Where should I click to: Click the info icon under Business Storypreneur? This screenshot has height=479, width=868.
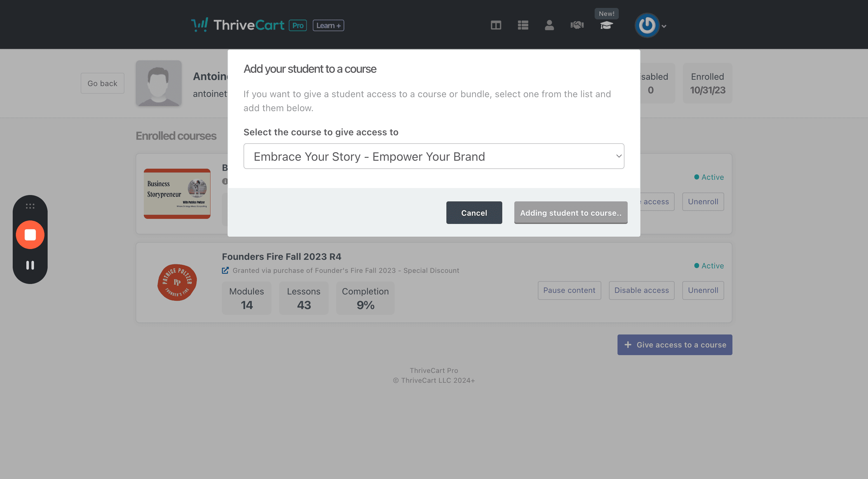225,181
